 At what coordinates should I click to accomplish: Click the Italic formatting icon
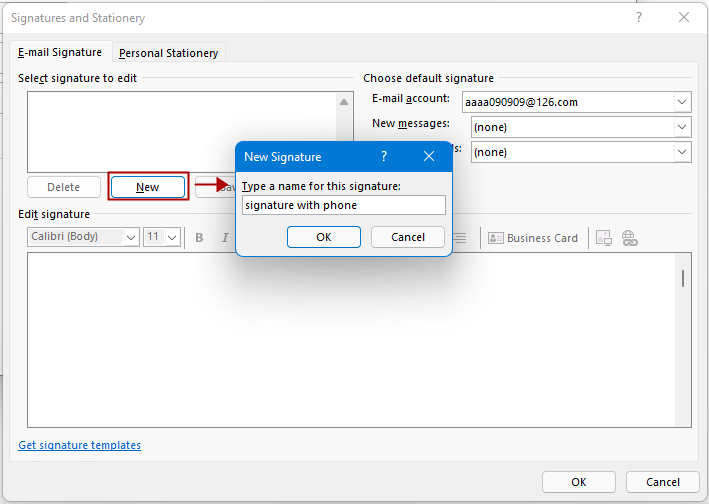(225, 238)
